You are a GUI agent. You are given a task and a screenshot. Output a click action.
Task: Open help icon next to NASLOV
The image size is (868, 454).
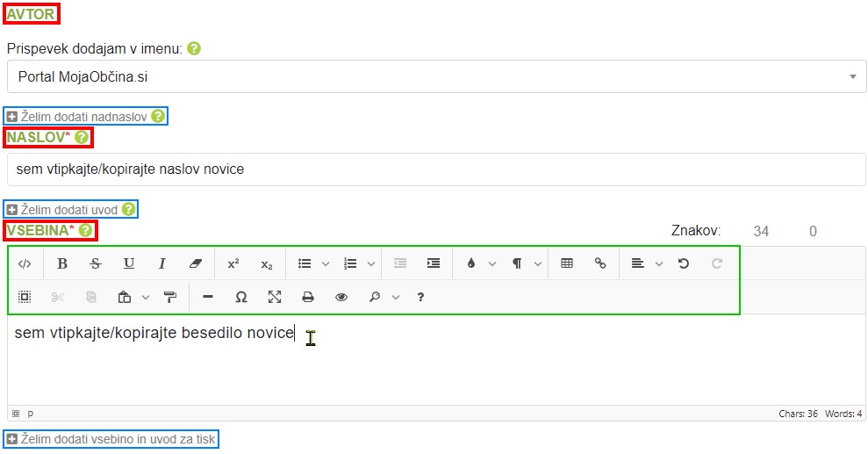pyautogui.click(x=82, y=137)
